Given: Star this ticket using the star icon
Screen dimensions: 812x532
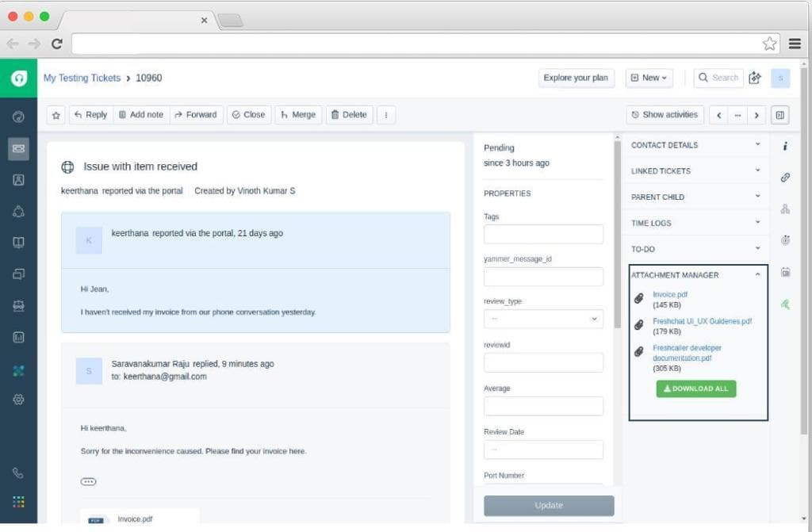Looking at the screenshot, I should pos(56,115).
